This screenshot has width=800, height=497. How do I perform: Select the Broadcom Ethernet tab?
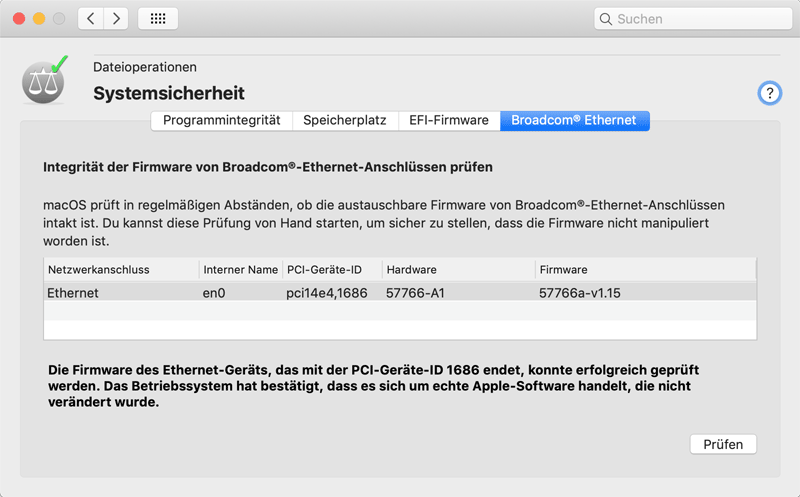pyautogui.click(x=574, y=120)
